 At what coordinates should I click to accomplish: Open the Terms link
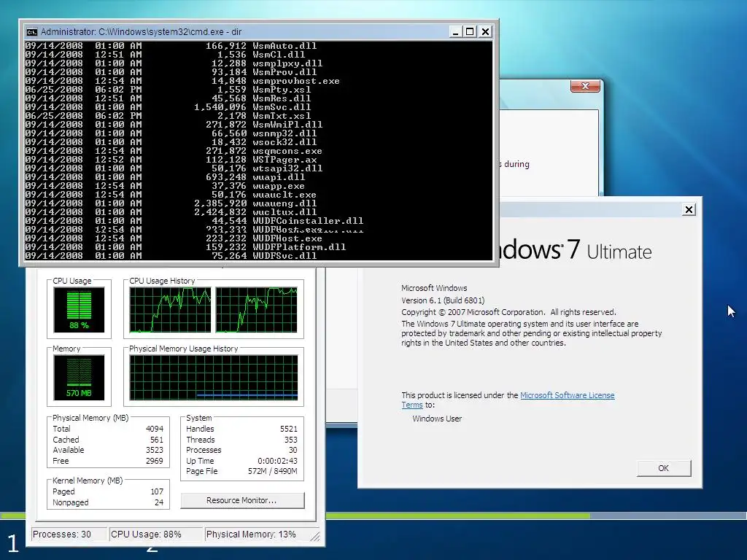(x=411, y=405)
